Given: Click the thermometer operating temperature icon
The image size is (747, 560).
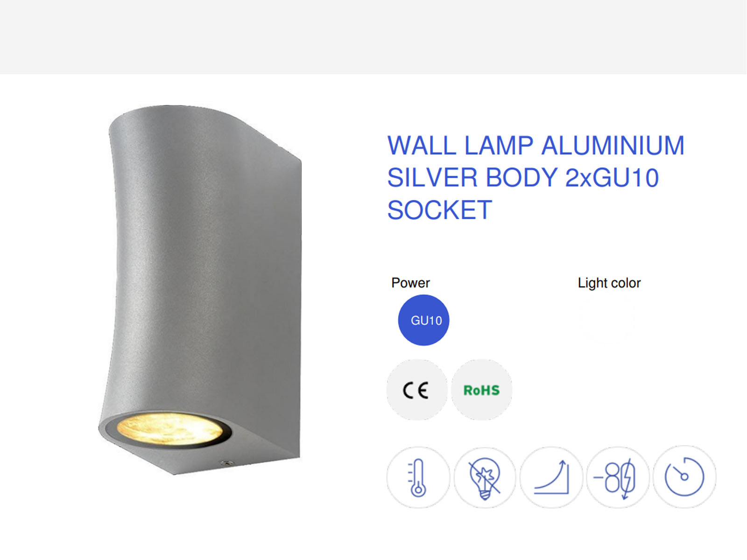Looking at the screenshot, I should point(418,477).
